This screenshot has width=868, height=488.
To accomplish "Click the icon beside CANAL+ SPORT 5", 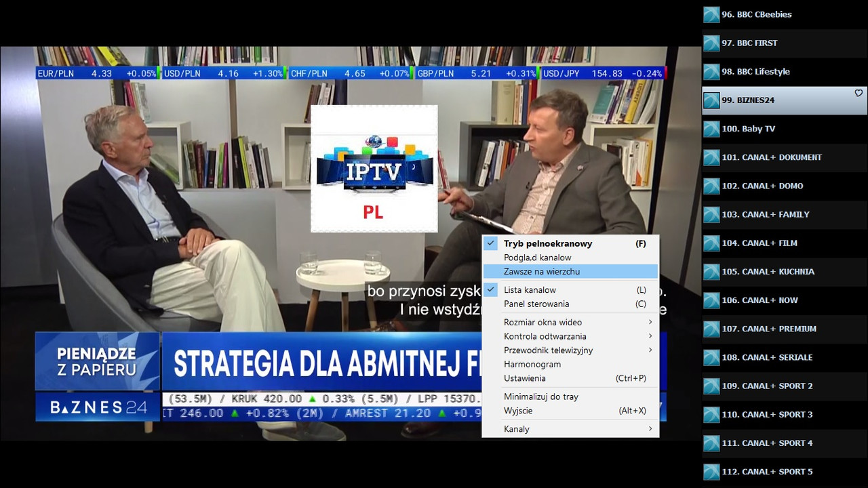I will (x=711, y=472).
